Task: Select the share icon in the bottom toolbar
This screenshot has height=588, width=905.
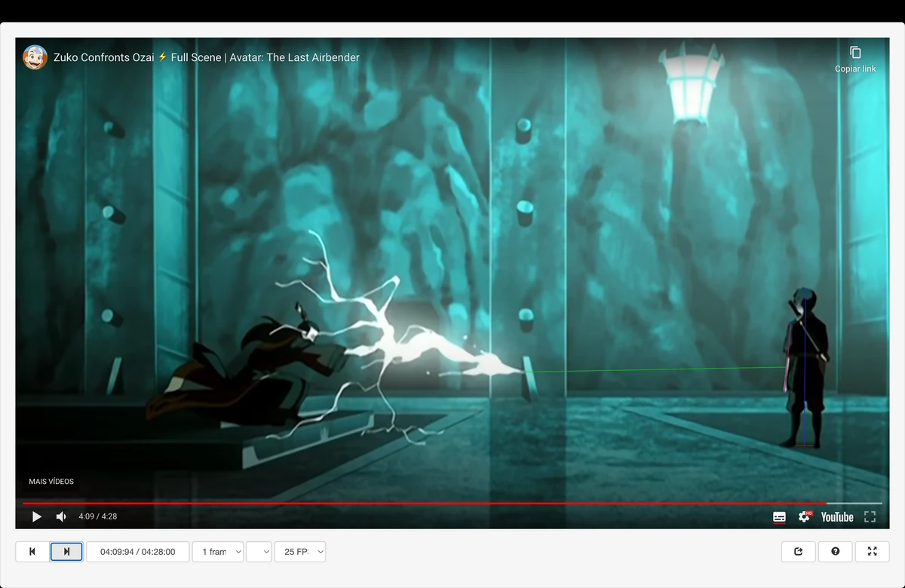Action: [798, 551]
